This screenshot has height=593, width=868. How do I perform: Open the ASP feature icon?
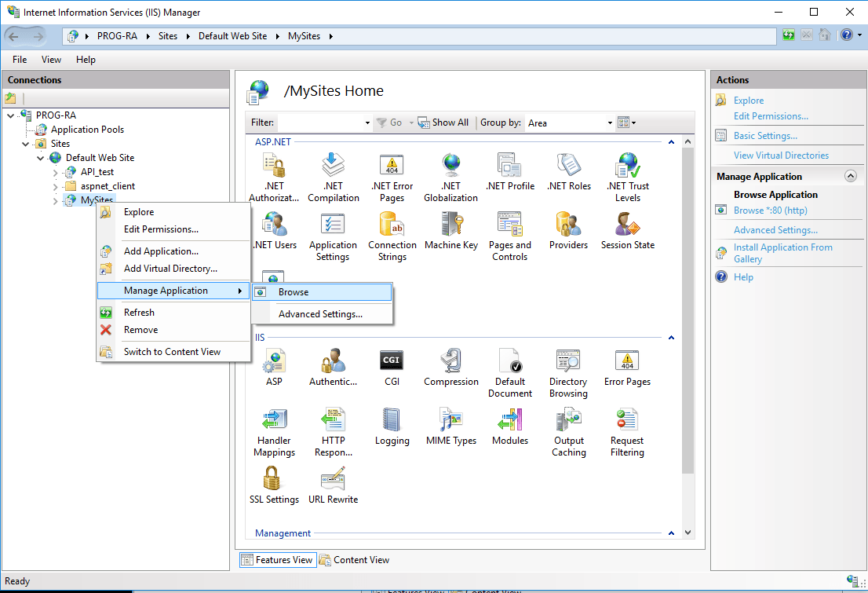point(274,361)
